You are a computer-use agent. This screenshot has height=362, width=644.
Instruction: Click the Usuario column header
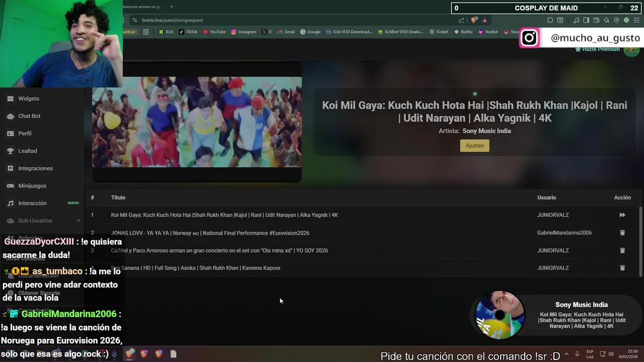(546, 198)
